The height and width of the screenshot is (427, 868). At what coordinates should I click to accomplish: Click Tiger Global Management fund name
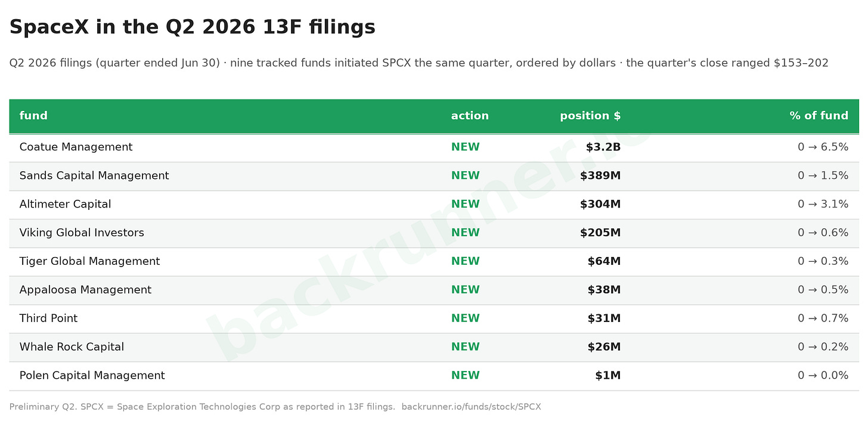[x=90, y=261]
